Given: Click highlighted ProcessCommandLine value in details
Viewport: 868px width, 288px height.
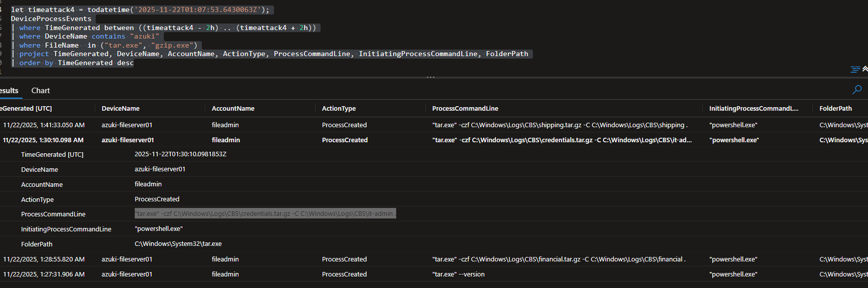Looking at the screenshot, I should click(x=265, y=214).
